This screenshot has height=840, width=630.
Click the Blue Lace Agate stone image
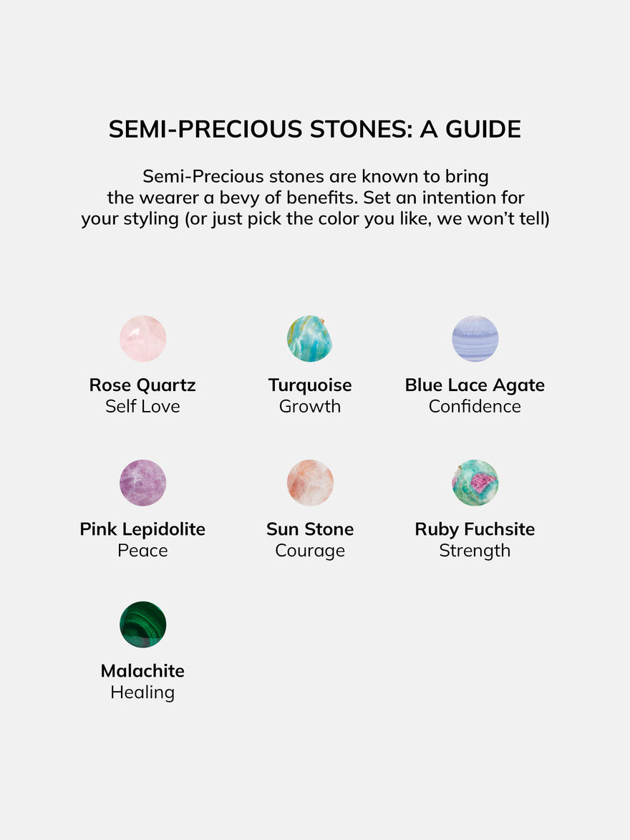[x=475, y=339]
